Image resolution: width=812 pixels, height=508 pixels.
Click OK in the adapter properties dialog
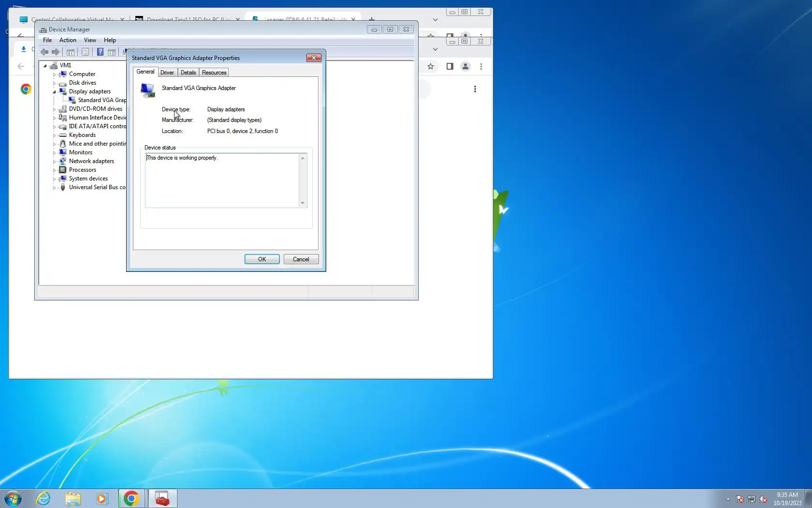click(262, 259)
